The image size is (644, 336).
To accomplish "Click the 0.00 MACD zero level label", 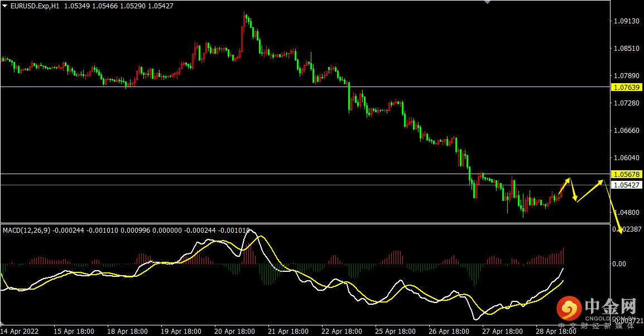I will [x=619, y=263].
